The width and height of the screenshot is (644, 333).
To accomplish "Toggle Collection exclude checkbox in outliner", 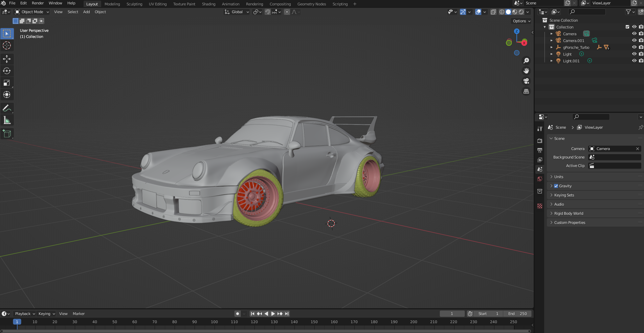I will [627, 27].
